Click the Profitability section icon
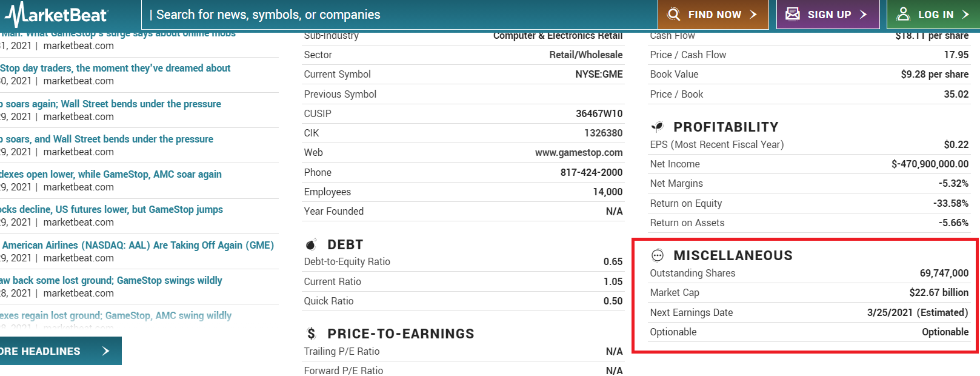 (x=658, y=127)
